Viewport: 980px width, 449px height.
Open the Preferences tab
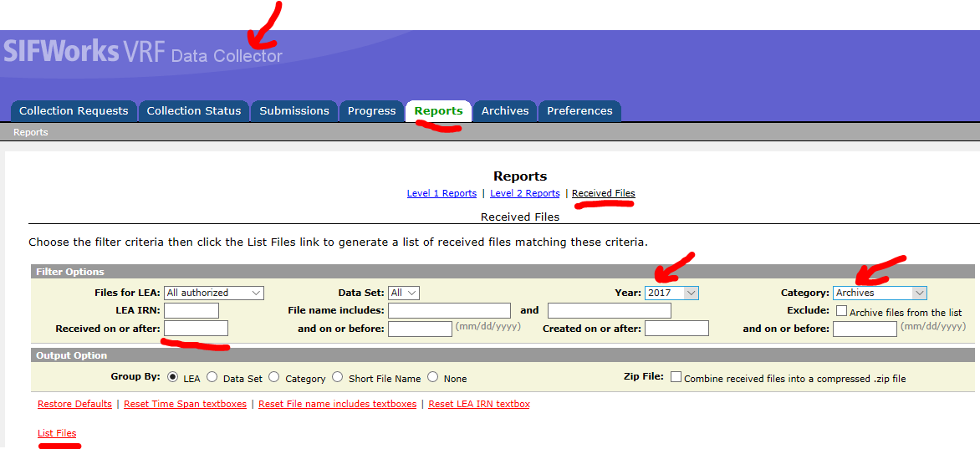pos(579,110)
